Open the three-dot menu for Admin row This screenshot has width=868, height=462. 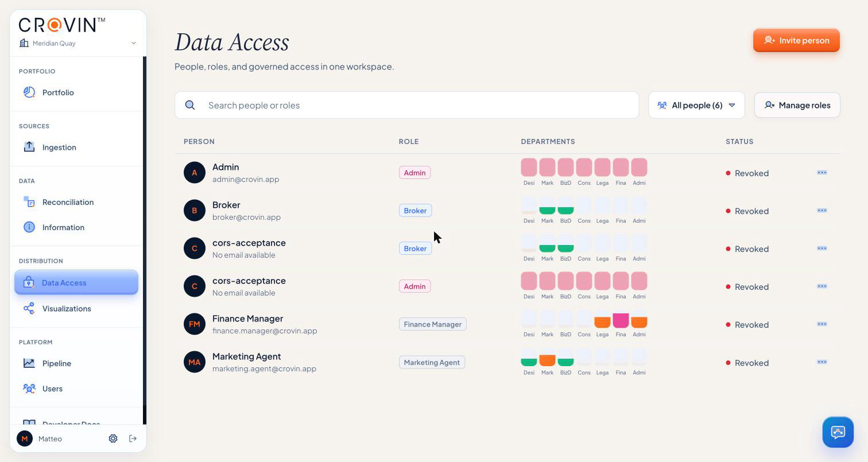point(822,172)
